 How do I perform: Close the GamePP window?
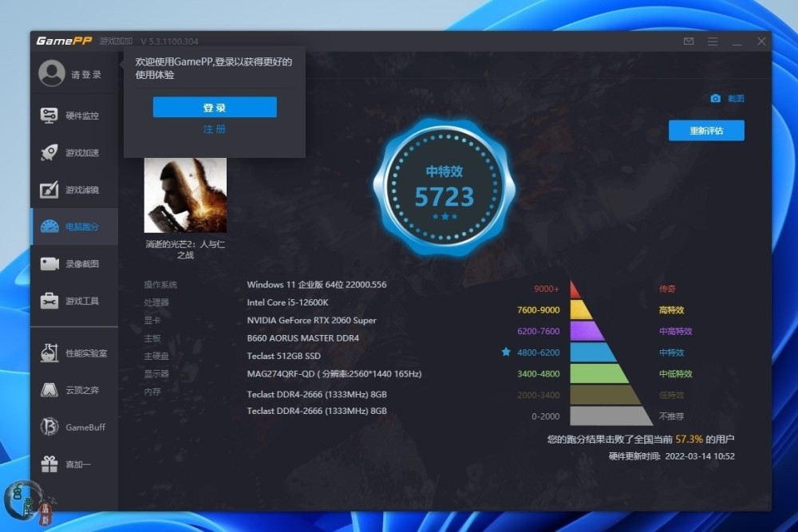tap(760, 41)
